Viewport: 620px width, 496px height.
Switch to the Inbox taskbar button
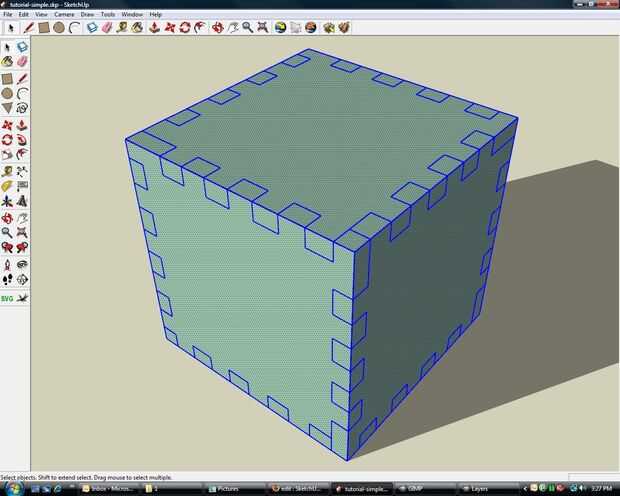109,489
